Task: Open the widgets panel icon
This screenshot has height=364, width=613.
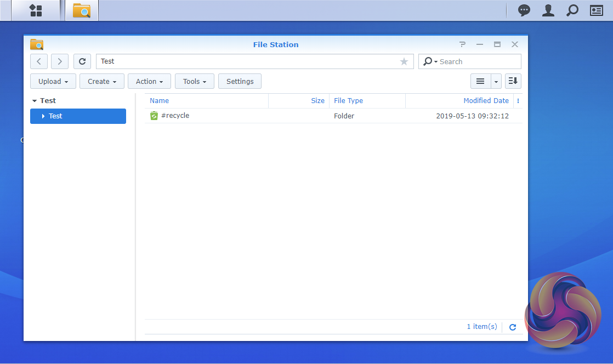Action: [596, 10]
